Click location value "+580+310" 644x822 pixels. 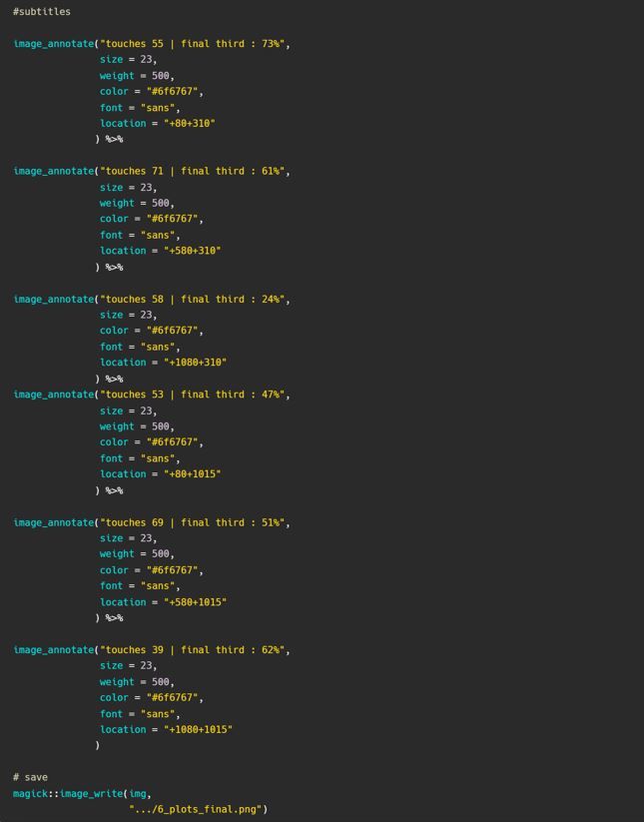[x=193, y=251]
